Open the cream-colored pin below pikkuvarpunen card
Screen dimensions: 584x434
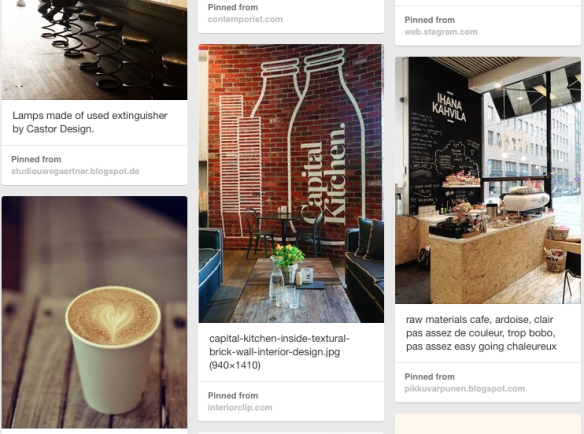488,424
